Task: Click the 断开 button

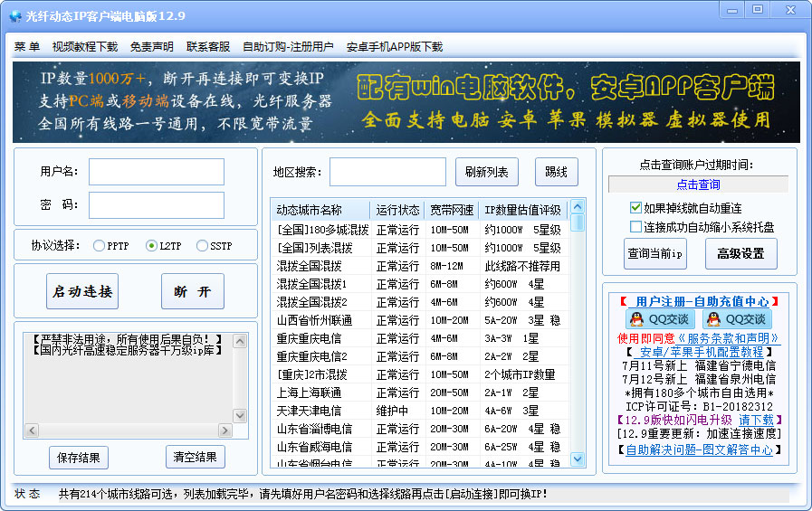Action: tap(193, 291)
